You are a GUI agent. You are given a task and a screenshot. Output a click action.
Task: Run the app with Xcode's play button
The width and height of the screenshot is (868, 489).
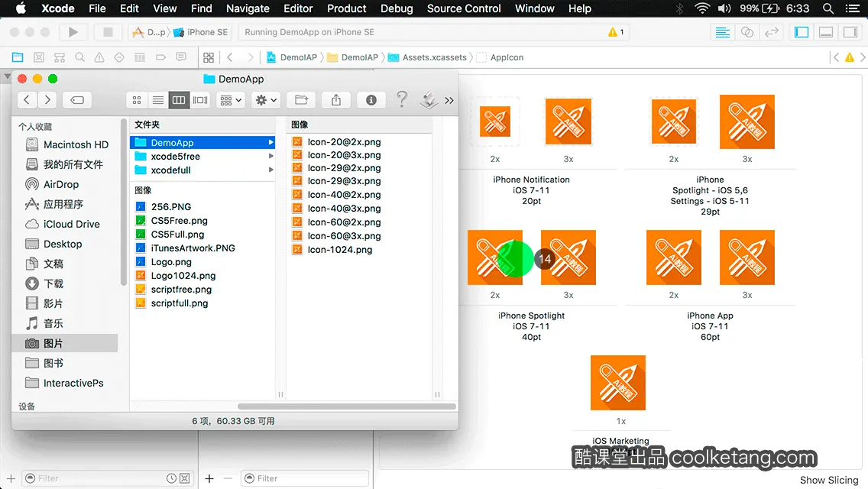[x=73, y=32]
